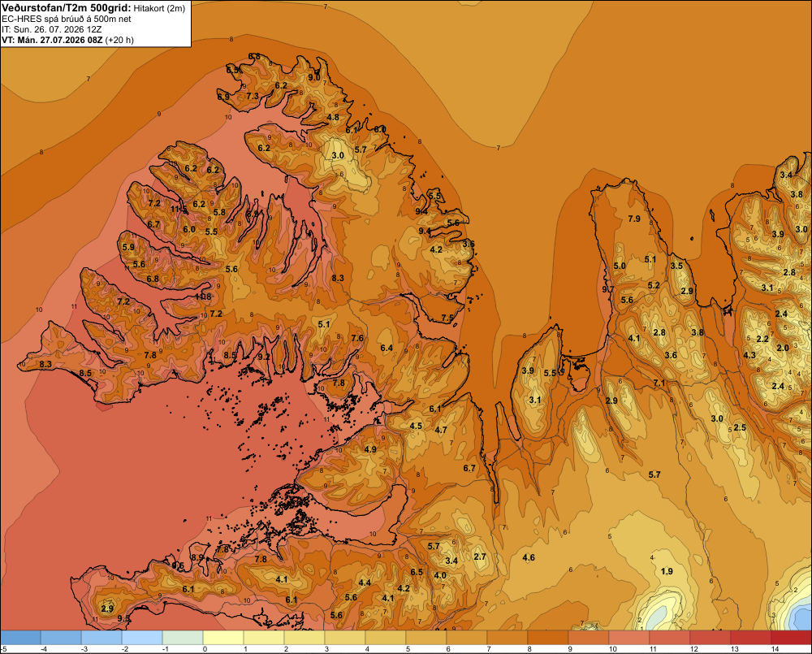Click the '(+20 h)' forecast offset
This screenshot has width=812, height=654.
coord(119,40)
